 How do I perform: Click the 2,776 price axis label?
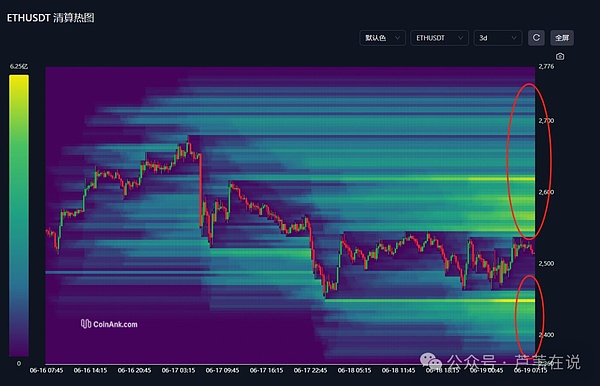(x=546, y=67)
